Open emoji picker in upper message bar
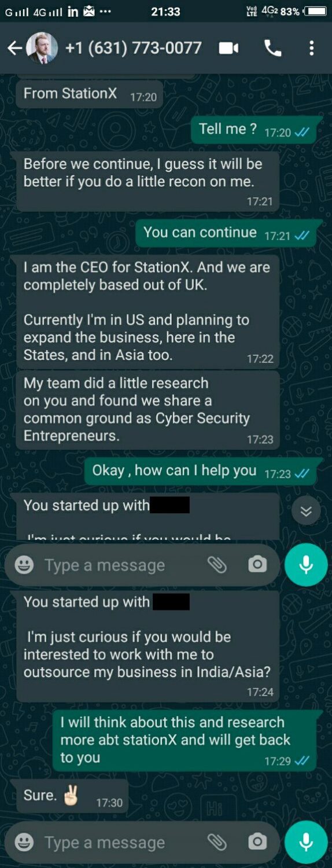This screenshot has height=868, width=332. 24,565
